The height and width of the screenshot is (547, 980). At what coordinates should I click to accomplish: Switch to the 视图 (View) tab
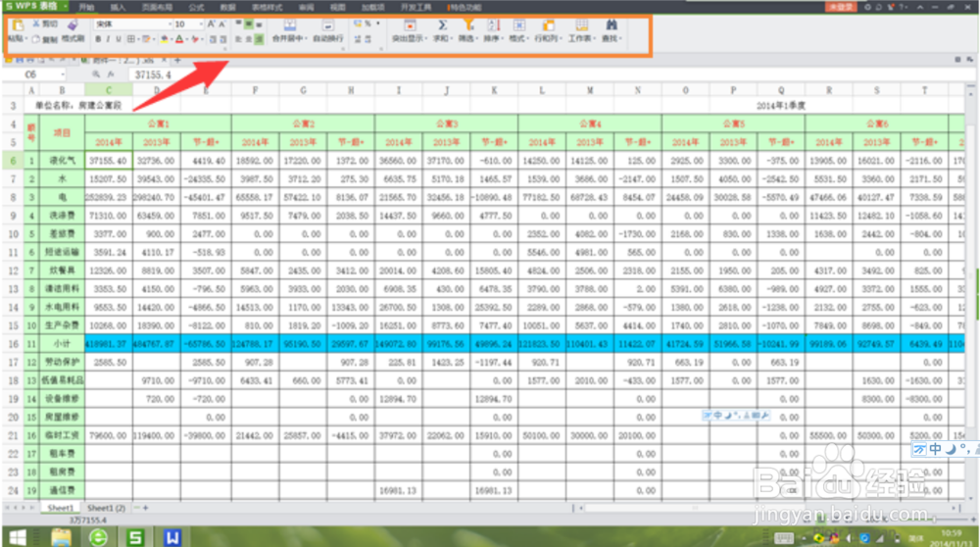point(337,8)
